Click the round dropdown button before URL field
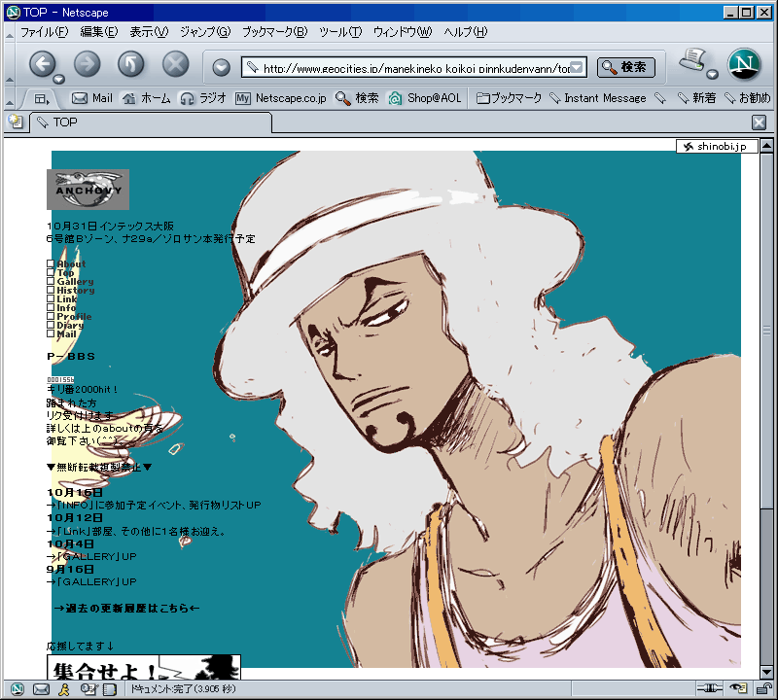Image resolution: width=778 pixels, height=700 pixels. (222, 67)
